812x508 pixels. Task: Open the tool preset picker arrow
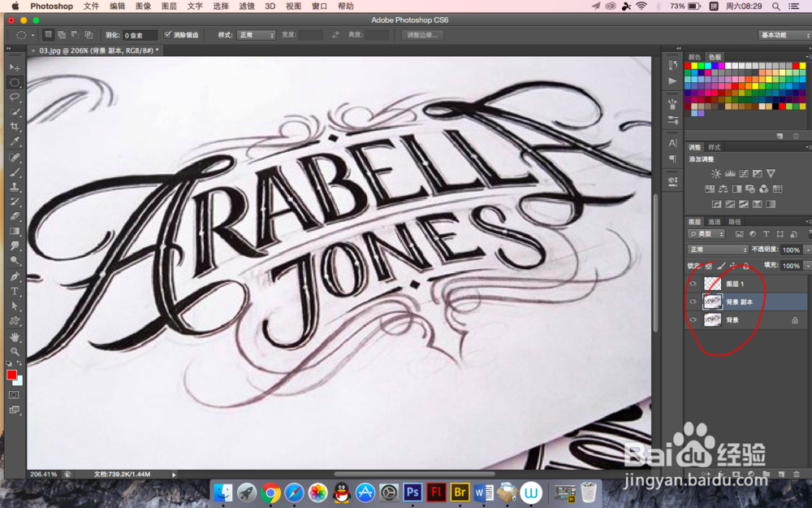pyautogui.click(x=32, y=35)
